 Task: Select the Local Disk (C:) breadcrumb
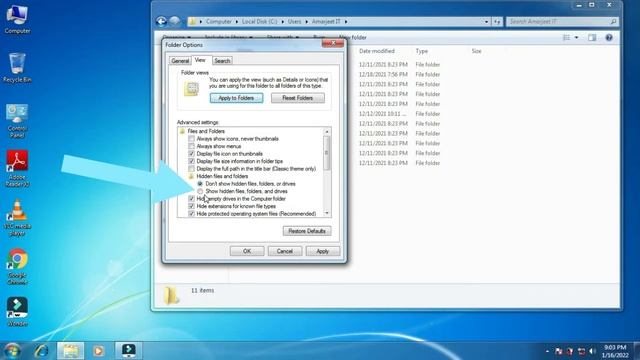tap(259, 21)
